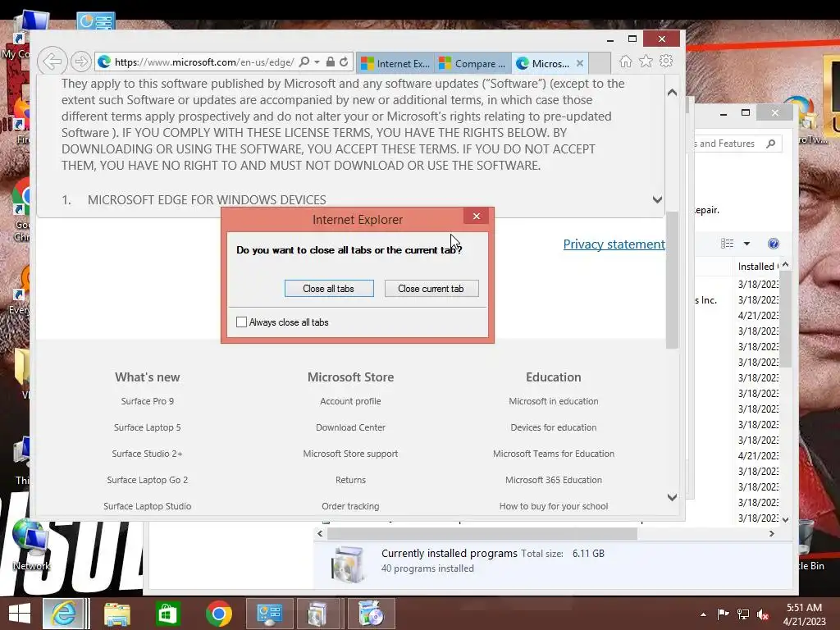The width and height of the screenshot is (840, 630).
Task: Click Programs and Features search magnifier icon
Action: coord(771,144)
